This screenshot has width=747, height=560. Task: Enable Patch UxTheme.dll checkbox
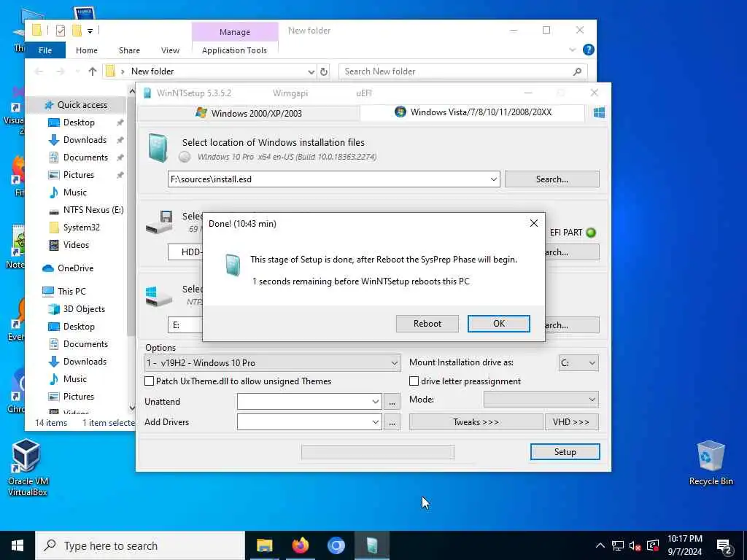click(x=149, y=381)
